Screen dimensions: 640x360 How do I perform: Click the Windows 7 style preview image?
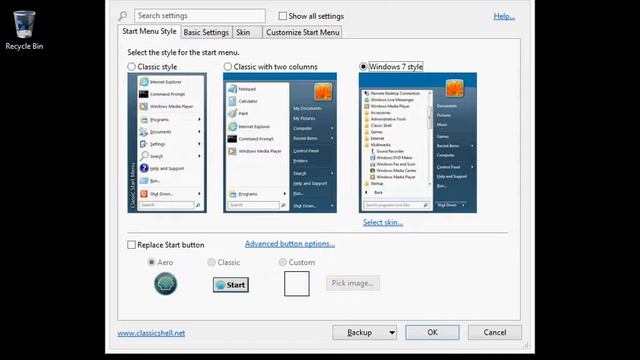point(418,143)
